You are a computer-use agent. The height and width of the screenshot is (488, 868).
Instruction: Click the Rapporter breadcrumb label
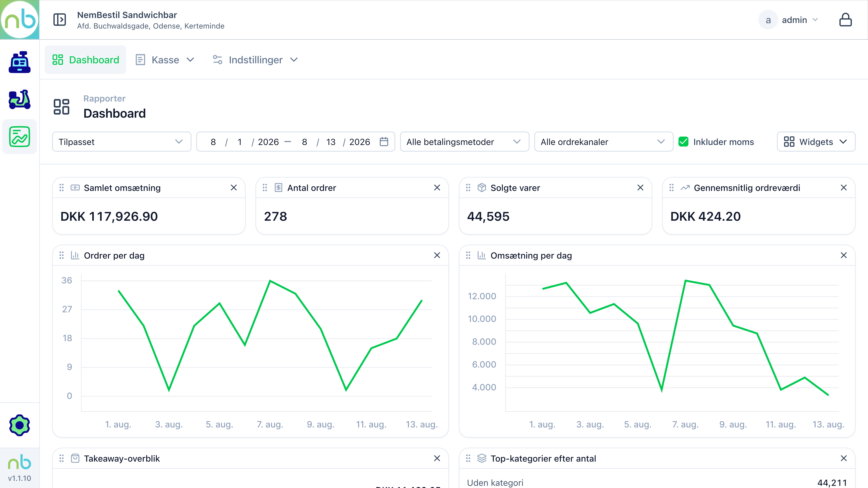[104, 98]
